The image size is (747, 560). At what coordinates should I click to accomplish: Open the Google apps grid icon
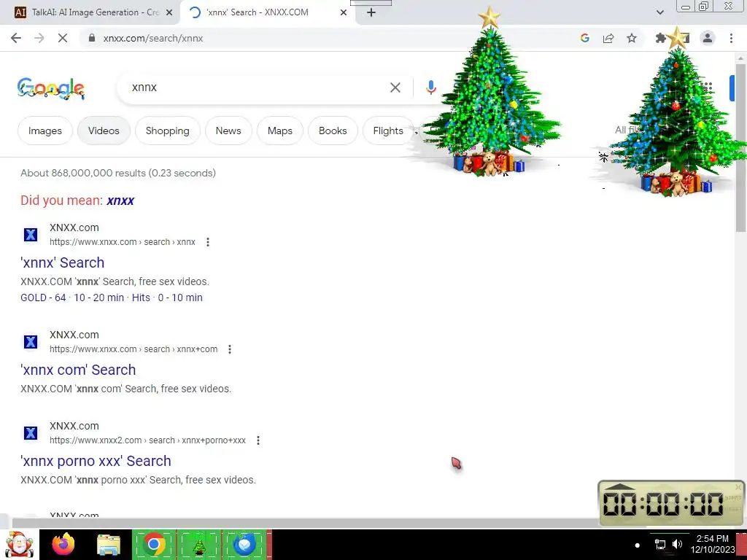(x=708, y=87)
